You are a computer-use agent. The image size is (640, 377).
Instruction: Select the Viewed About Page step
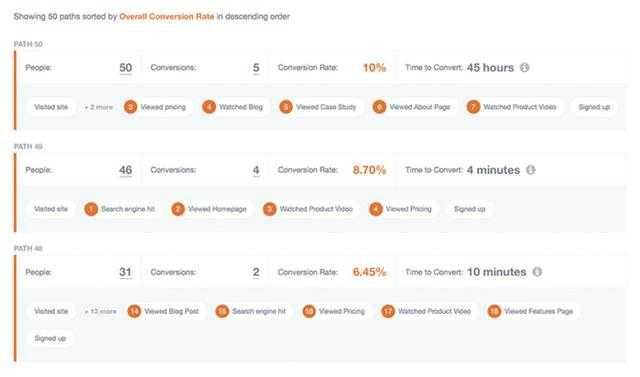[x=413, y=107]
